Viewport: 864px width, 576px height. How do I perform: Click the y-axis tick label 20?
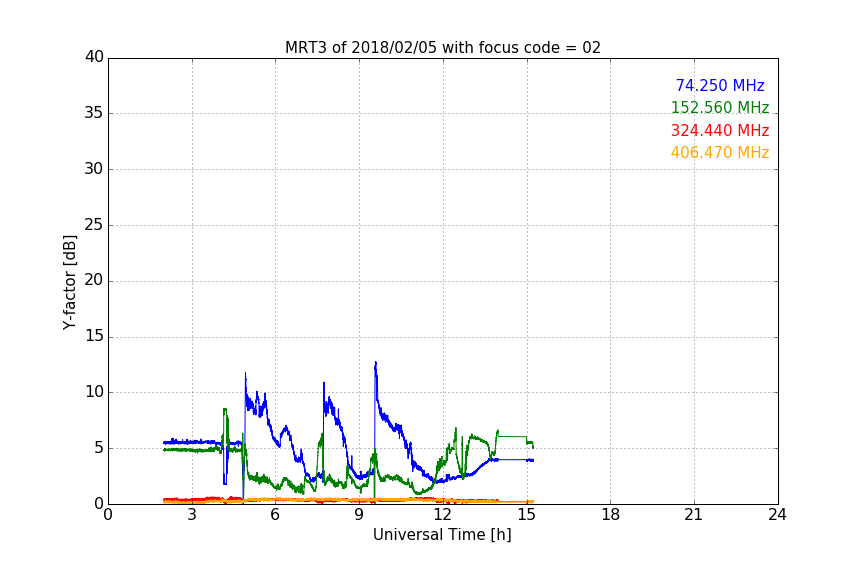94,280
